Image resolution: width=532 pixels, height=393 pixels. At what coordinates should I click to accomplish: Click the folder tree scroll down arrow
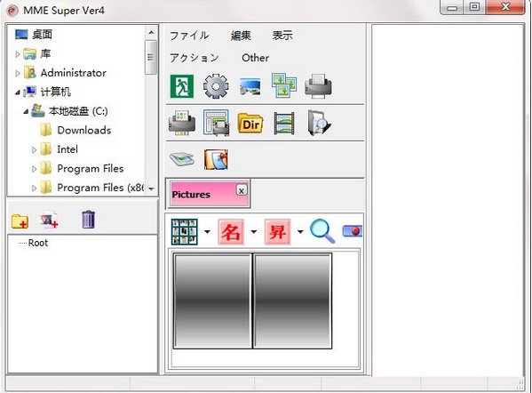[151, 188]
